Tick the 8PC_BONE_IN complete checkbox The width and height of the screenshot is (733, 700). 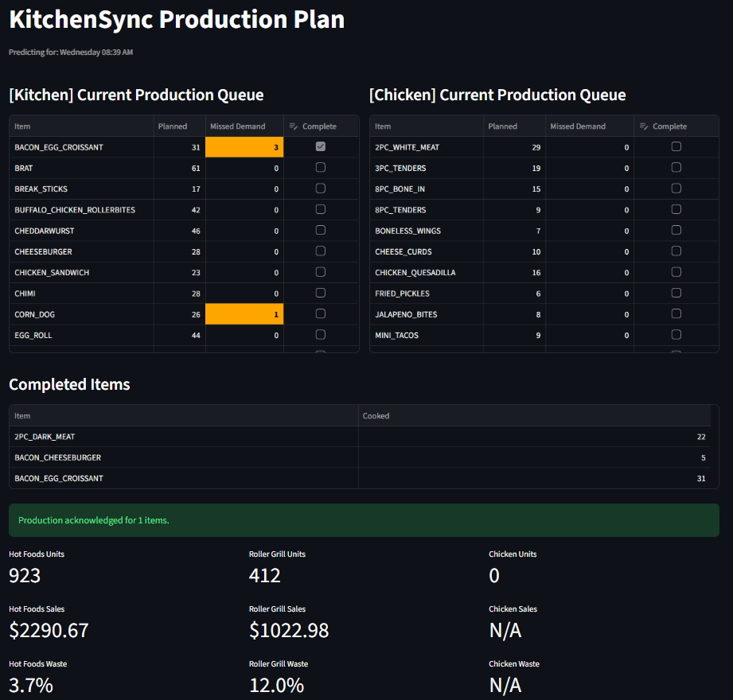676,189
